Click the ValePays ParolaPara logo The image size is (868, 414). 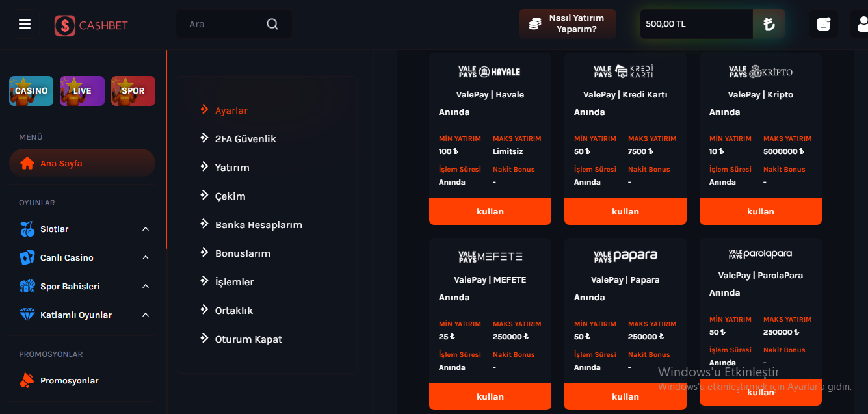pos(760,253)
